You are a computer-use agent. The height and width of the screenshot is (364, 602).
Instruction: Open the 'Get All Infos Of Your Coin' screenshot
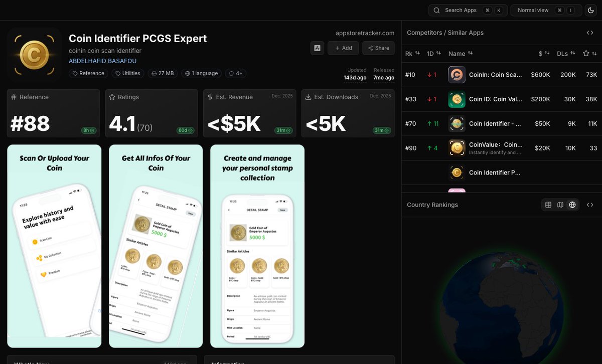pyautogui.click(x=156, y=246)
